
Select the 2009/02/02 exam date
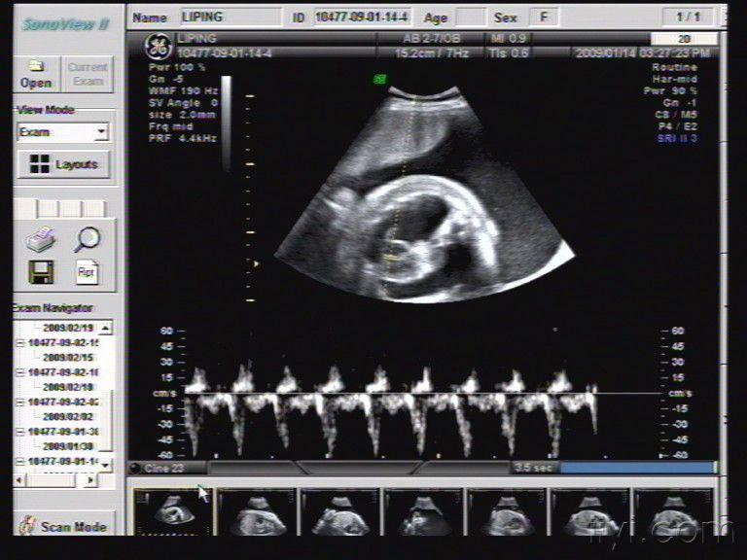tap(68, 417)
